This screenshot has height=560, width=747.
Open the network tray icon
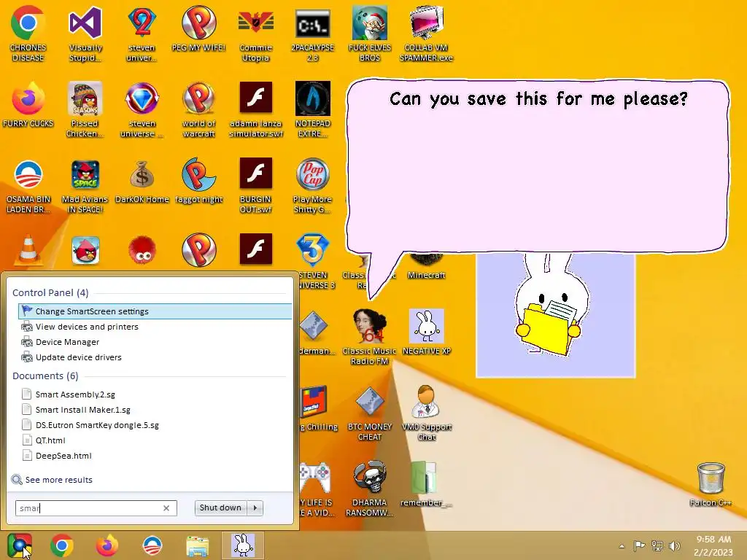click(x=657, y=545)
